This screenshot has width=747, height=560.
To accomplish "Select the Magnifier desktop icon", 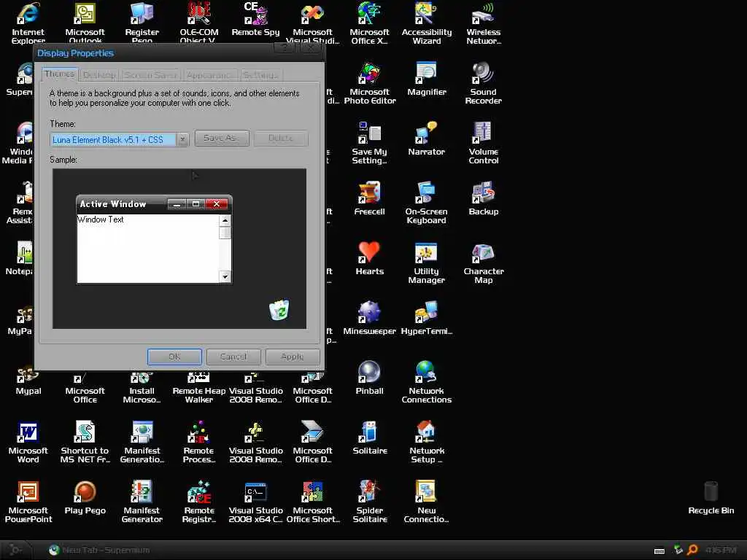I will point(426,79).
